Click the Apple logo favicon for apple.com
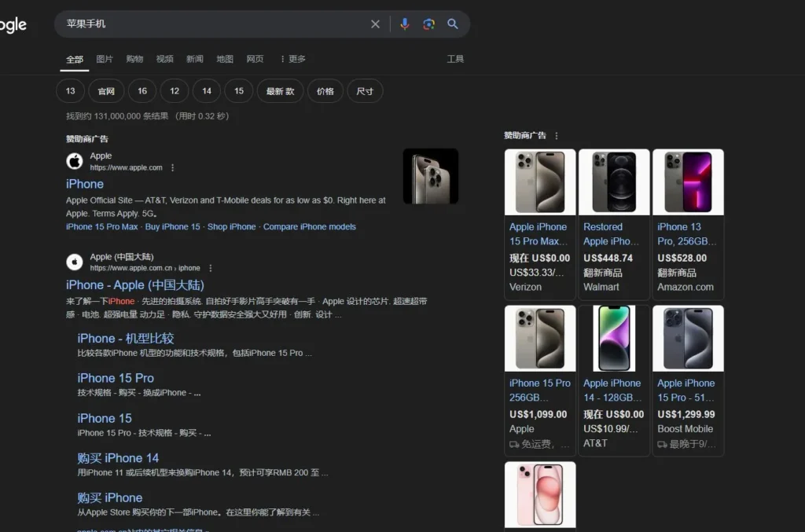Screen dimensions: 805x532 (75, 161)
